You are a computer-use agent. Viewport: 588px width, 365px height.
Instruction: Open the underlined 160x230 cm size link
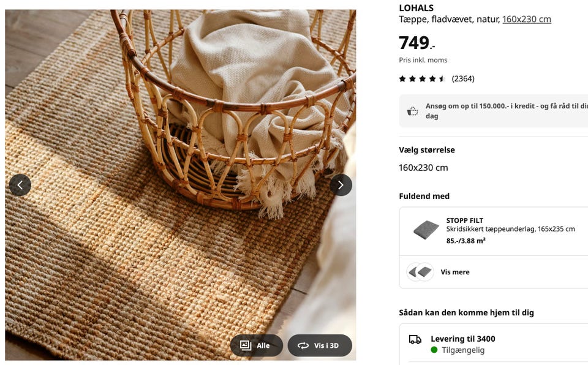tap(526, 19)
